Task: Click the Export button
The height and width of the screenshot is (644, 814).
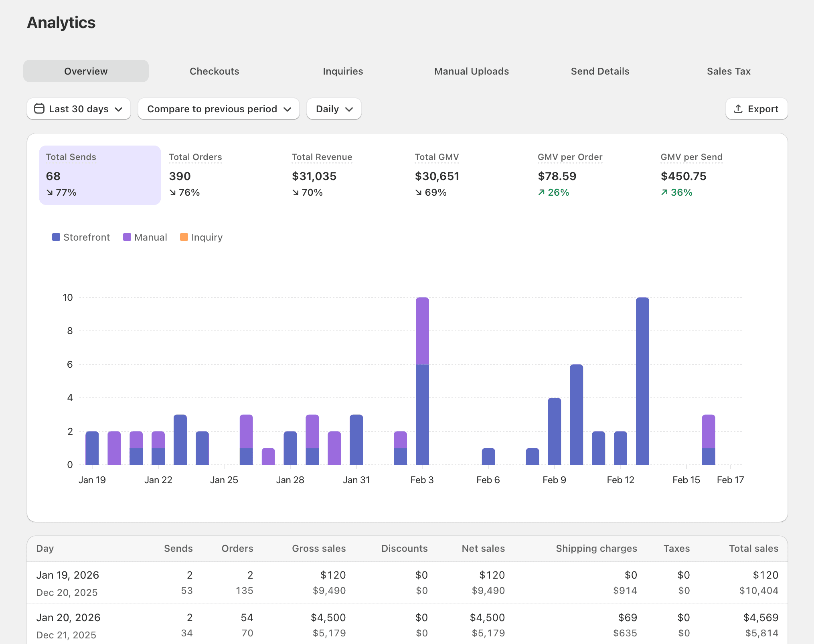Action: [x=756, y=109]
